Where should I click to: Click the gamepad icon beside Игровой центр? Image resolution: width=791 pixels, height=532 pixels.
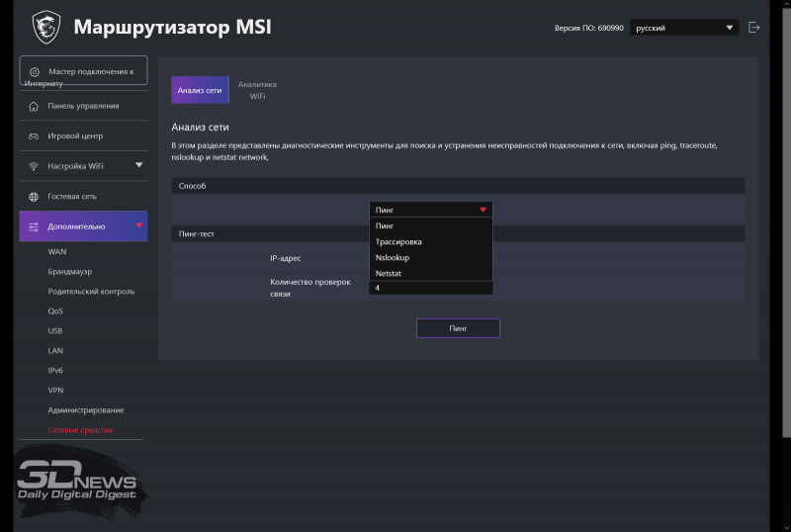34,136
